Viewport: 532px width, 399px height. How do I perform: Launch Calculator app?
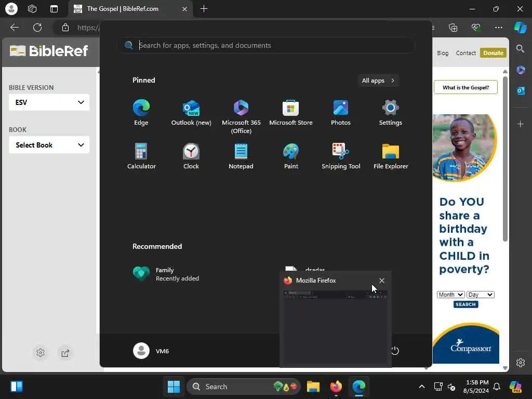point(141,156)
